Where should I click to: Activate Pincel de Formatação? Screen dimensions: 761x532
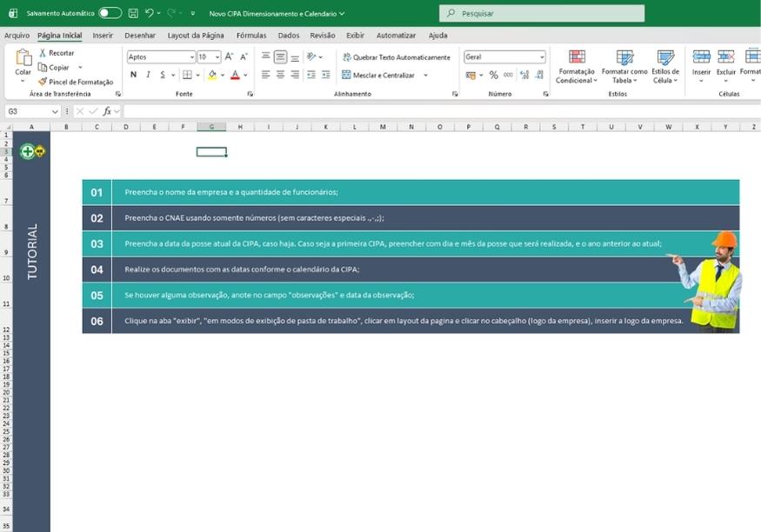click(75, 82)
